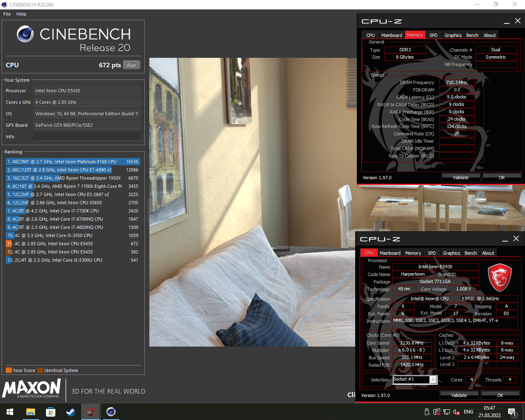Open Graphics tab in lower CPU-Z window
525x420 pixels.
452,253
